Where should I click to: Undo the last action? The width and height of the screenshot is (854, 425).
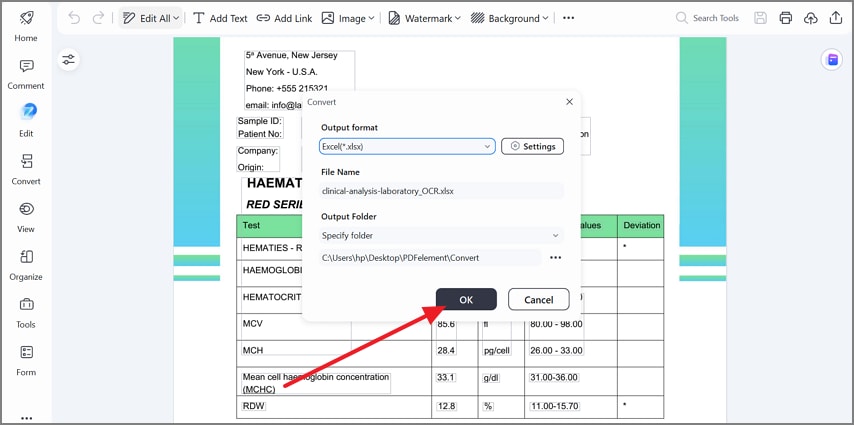pos(74,18)
